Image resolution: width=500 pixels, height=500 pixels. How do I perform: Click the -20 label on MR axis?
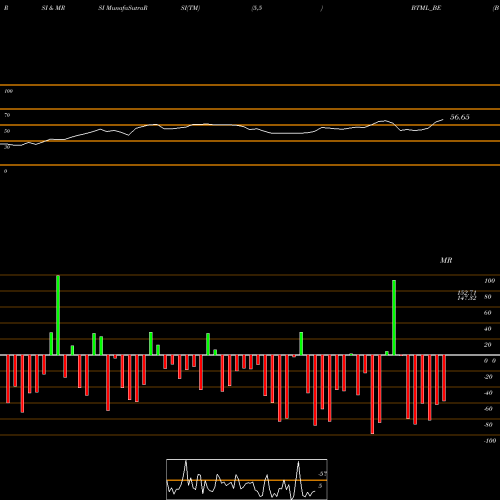[x=488, y=377]
